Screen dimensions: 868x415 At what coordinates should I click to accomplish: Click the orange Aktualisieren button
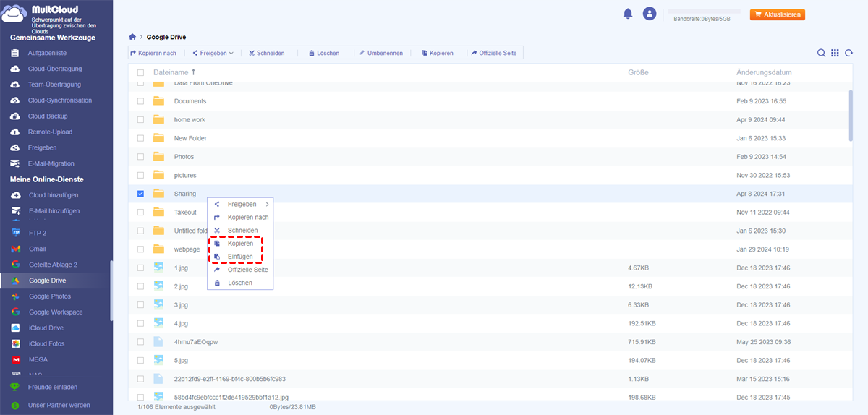tap(778, 14)
